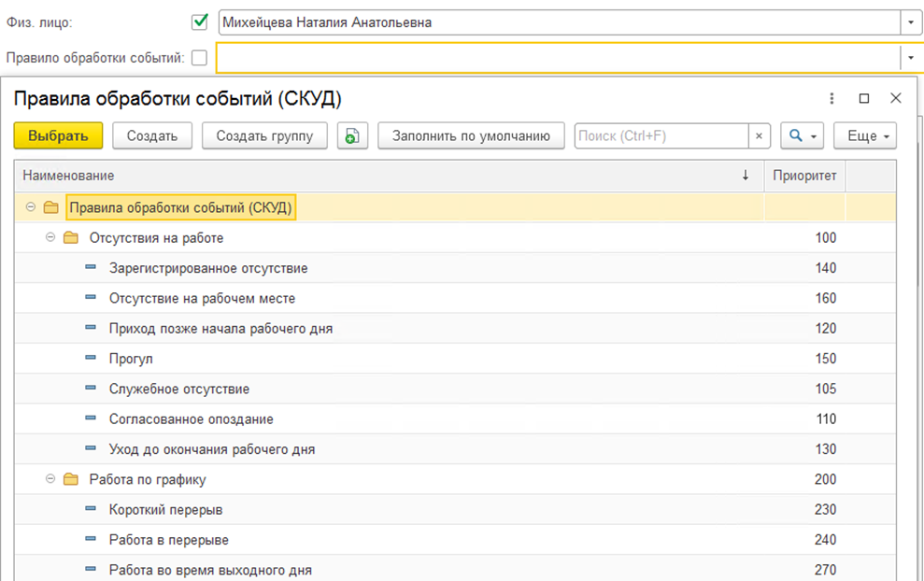The width and height of the screenshot is (924, 581).
Task: Click the Создать группу button
Action: 264,136
